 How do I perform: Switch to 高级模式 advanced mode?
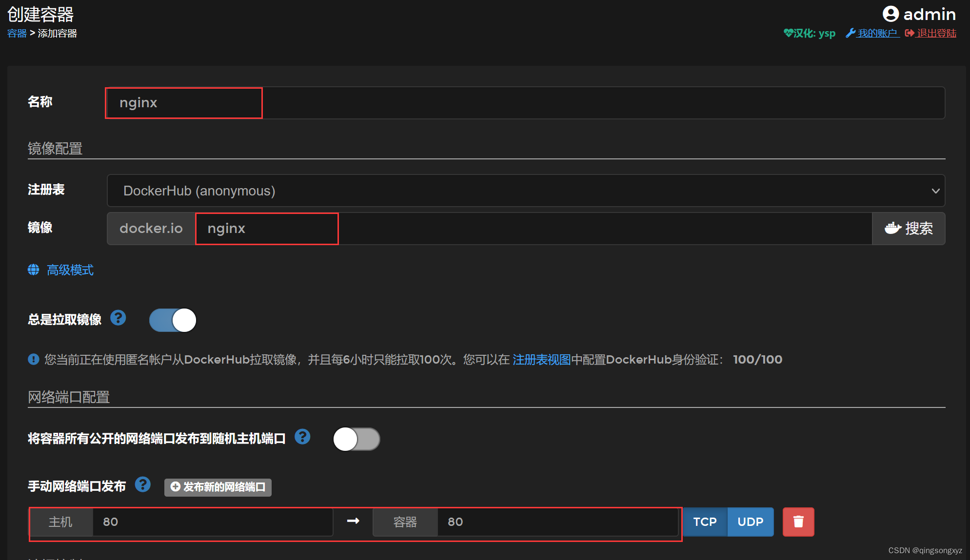tap(70, 270)
